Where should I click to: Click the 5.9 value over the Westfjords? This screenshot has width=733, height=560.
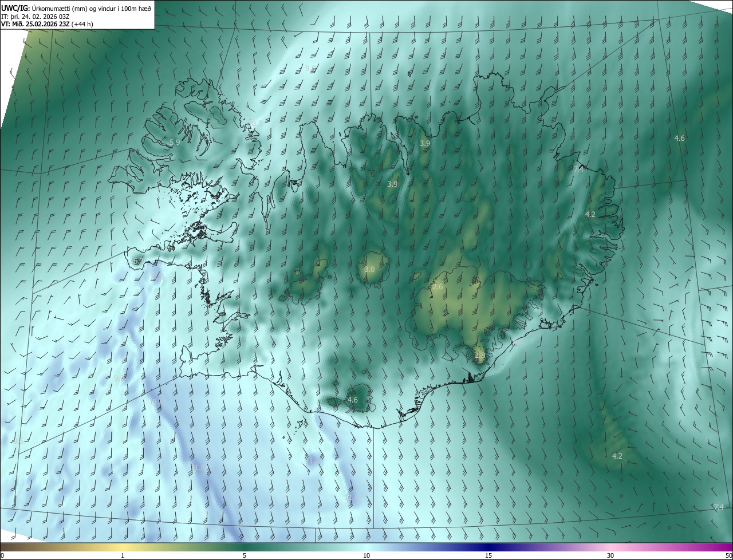175,142
